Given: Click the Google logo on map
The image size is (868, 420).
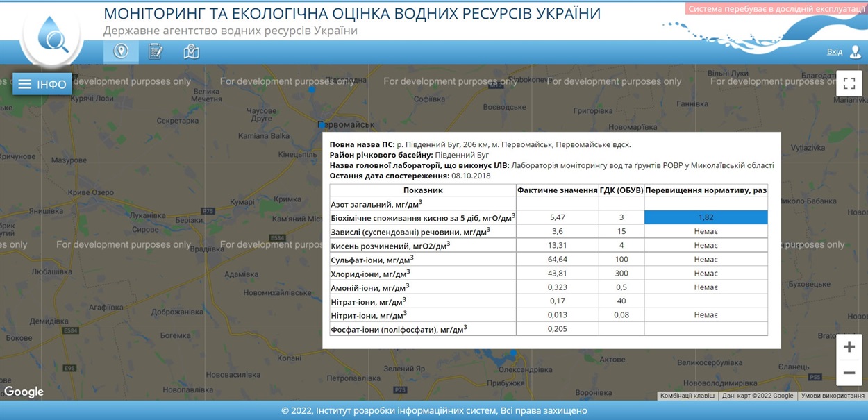Looking at the screenshot, I should (24, 392).
